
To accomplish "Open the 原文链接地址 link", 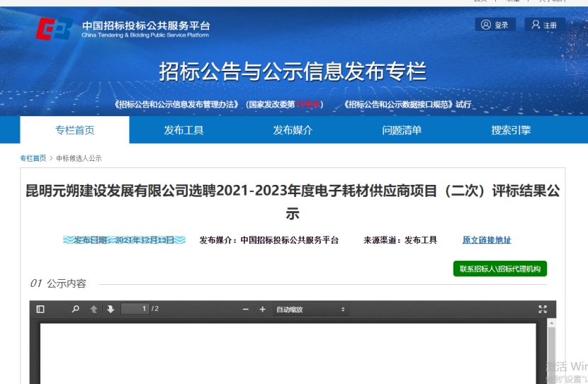I will [487, 240].
